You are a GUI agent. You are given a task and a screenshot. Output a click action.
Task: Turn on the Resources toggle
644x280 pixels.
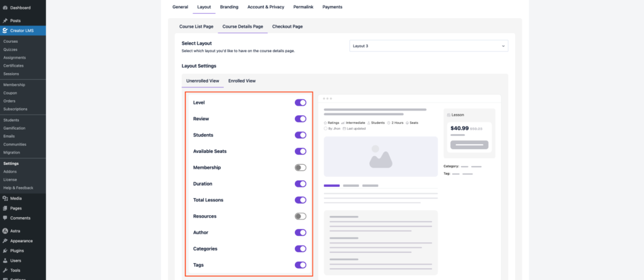(300, 216)
